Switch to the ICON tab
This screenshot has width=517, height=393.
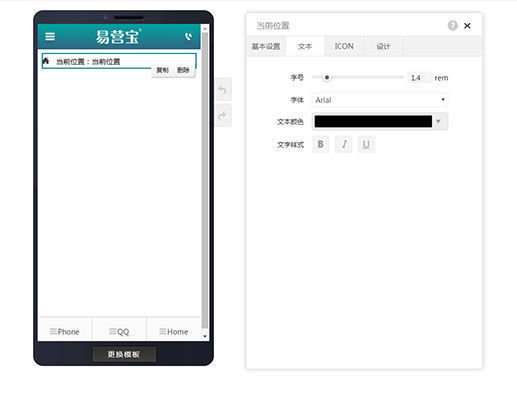coord(344,46)
